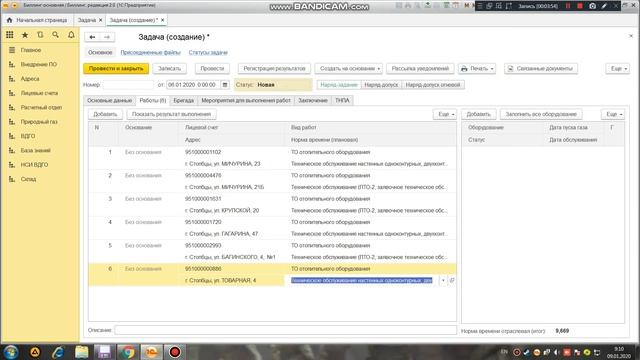Open Лицевые счета sidebar section
The image size is (640, 360).
39,93
